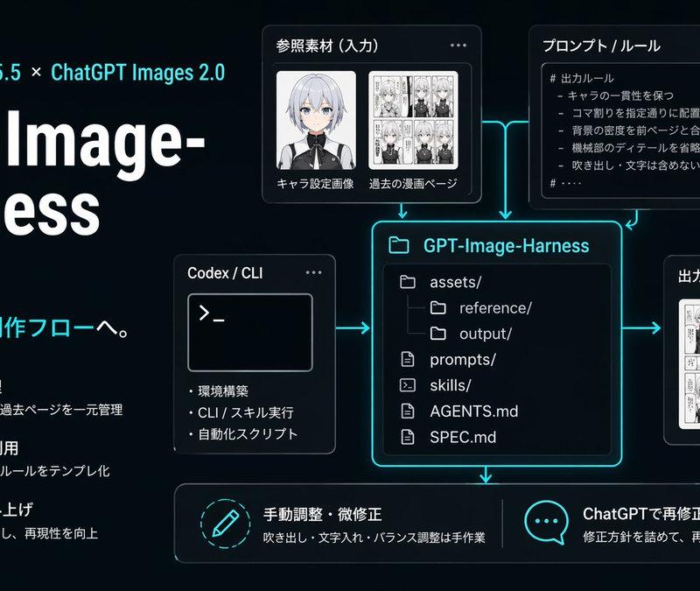Click the skills/ terminal icon
Viewport: 700px width, 591px height.
407,385
